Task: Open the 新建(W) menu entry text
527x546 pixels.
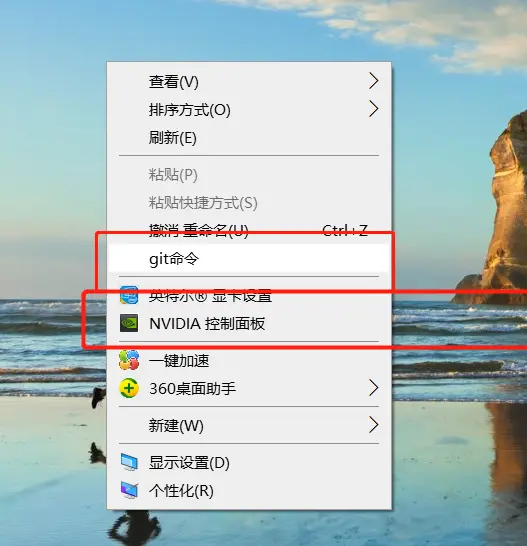Action: pyautogui.click(x=176, y=426)
